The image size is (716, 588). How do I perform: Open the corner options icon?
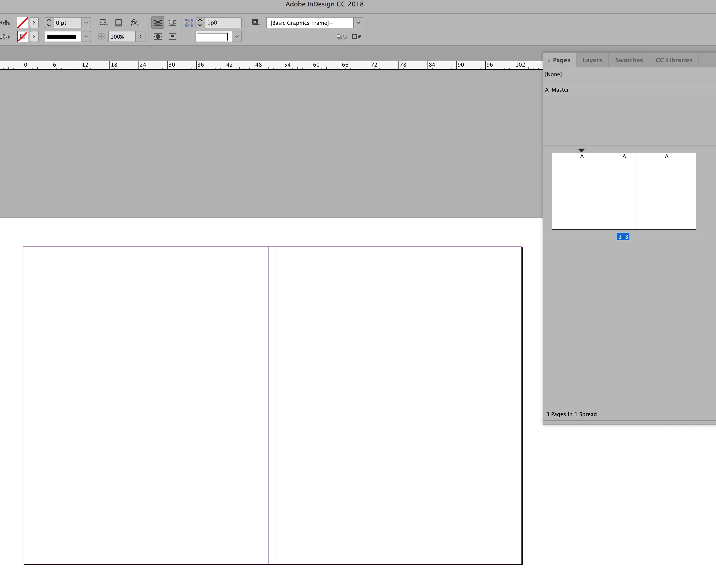tap(103, 23)
